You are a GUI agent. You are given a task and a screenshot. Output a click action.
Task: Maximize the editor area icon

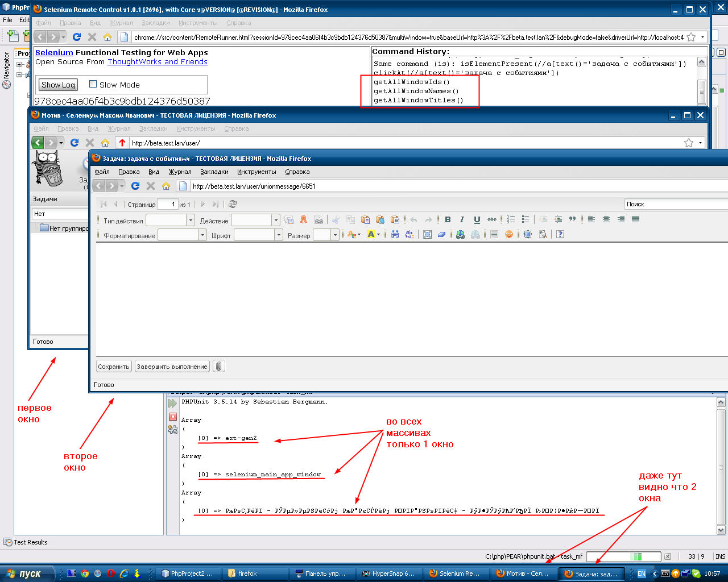click(x=528, y=234)
